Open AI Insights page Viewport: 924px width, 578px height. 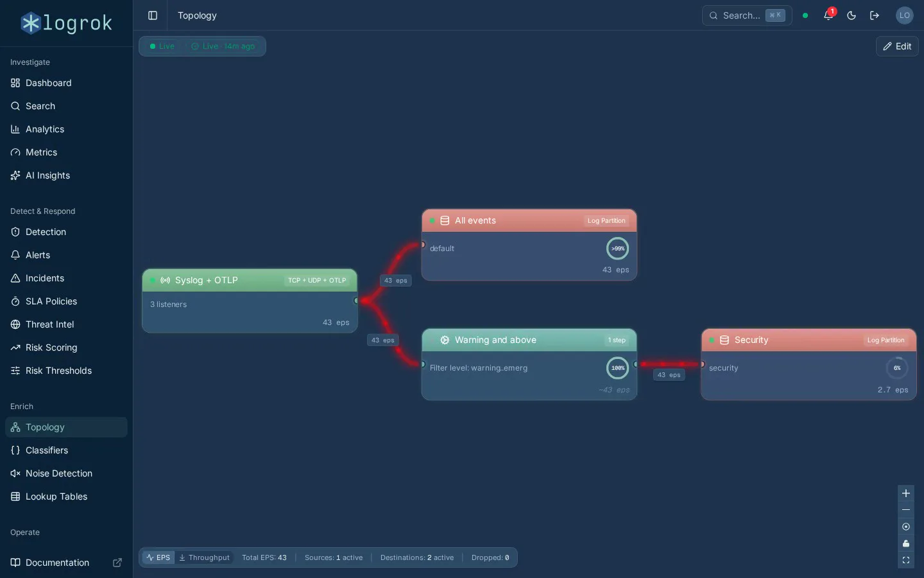click(x=67, y=175)
